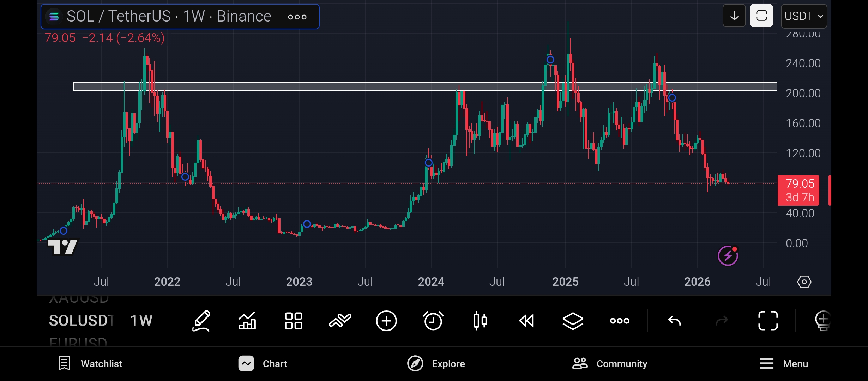This screenshot has width=868, height=381.
Task: Open the Menu tab
Action: tap(783, 364)
